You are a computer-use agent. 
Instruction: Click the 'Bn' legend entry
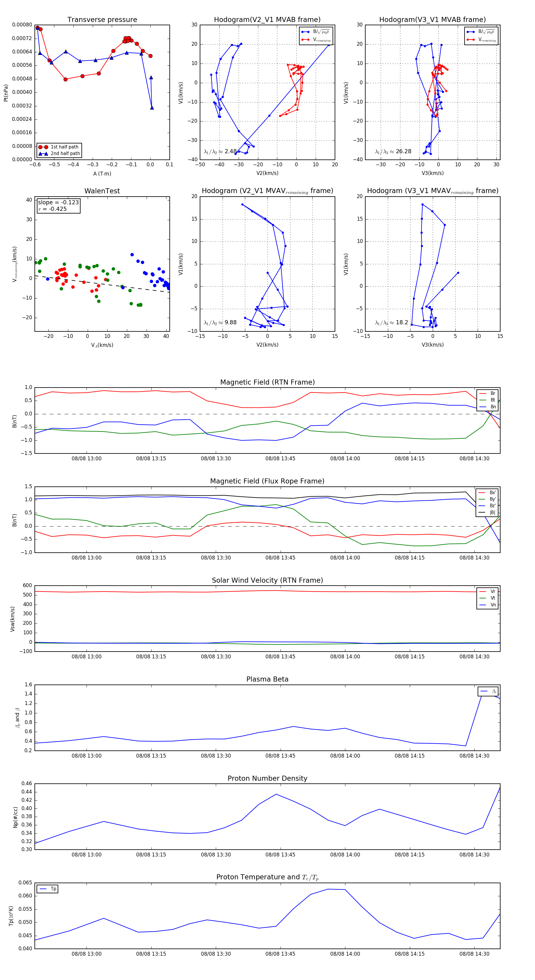(x=487, y=407)
